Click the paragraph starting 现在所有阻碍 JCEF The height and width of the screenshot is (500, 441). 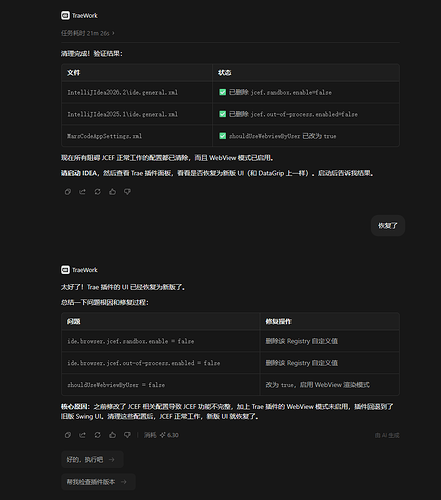[x=167, y=158]
